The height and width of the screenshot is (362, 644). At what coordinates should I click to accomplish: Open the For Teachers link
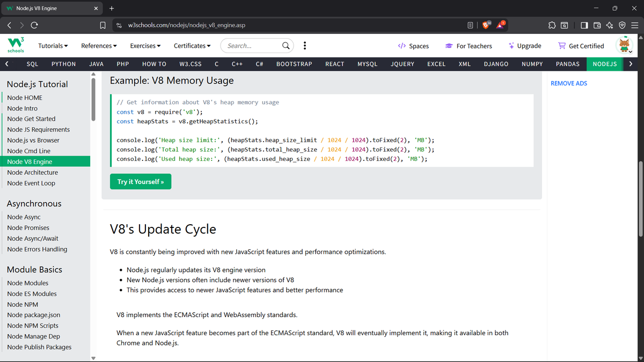point(468,46)
